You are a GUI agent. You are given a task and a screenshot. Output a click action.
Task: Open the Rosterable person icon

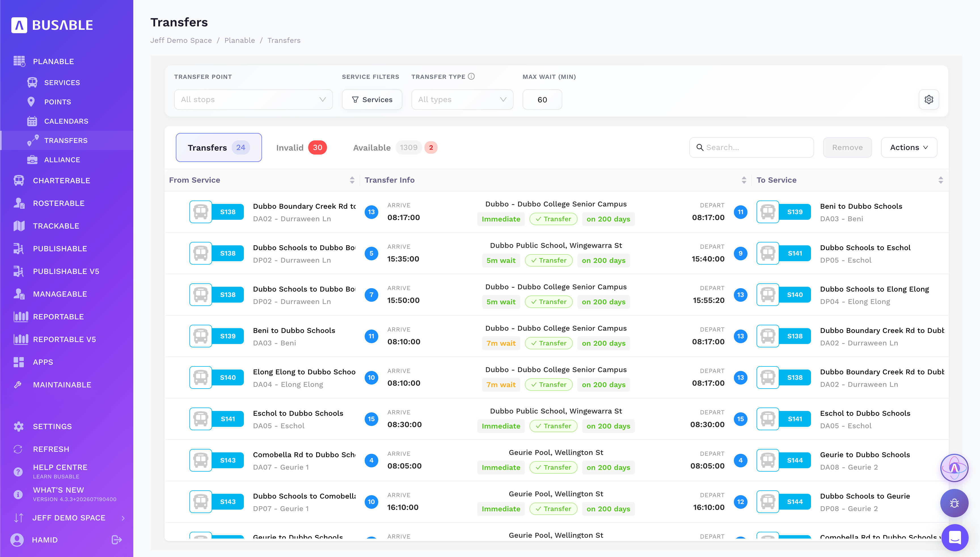(19, 203)
